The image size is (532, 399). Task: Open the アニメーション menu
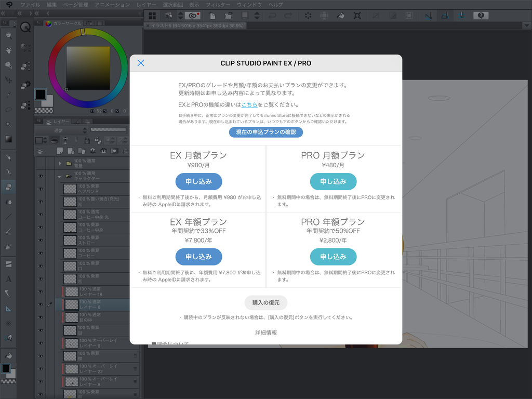(x=112, y=4)
